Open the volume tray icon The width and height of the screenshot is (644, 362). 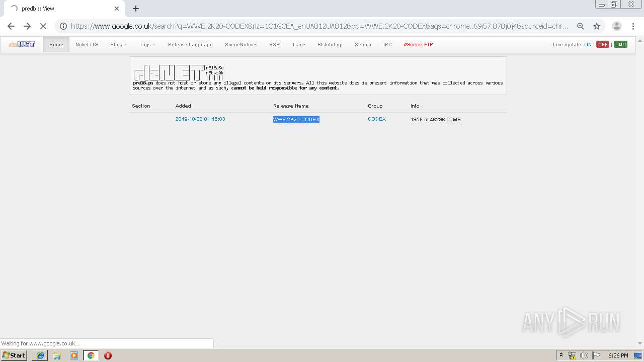click(584, 355)
